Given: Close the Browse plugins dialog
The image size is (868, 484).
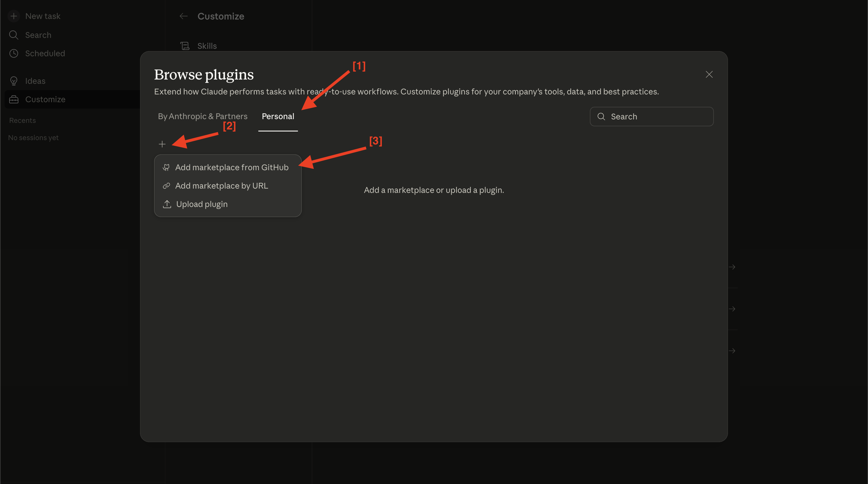Looking at the screenshot, I should (709, 74).
